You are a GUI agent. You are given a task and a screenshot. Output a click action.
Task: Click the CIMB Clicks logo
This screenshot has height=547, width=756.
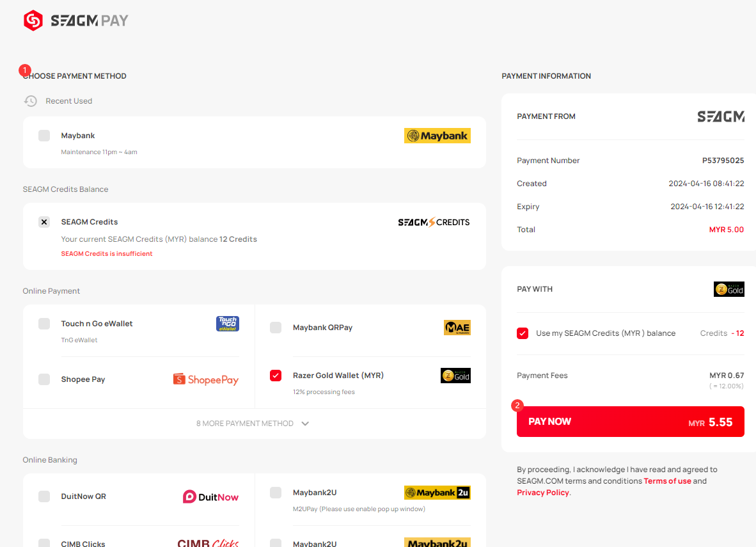coord(208,543)
